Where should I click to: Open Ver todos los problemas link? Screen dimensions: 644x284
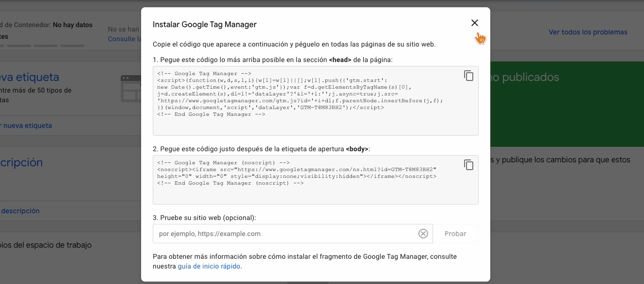(x=588, y=32)
